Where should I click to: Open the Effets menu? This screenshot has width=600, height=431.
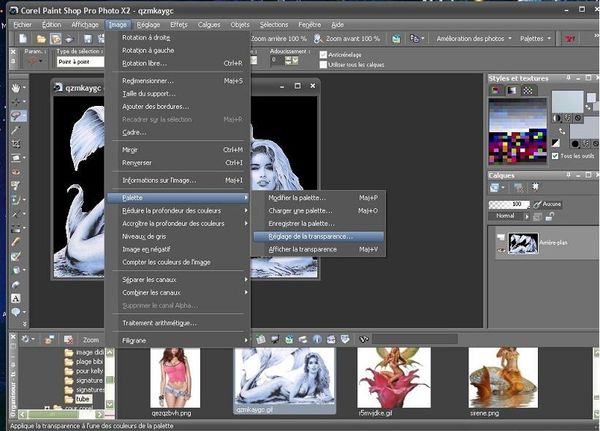(179, 25)
